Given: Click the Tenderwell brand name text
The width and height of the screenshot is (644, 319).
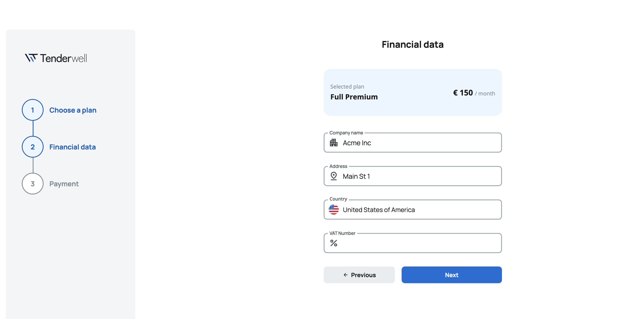Looking at the screenshot, I should coord(63,58).
